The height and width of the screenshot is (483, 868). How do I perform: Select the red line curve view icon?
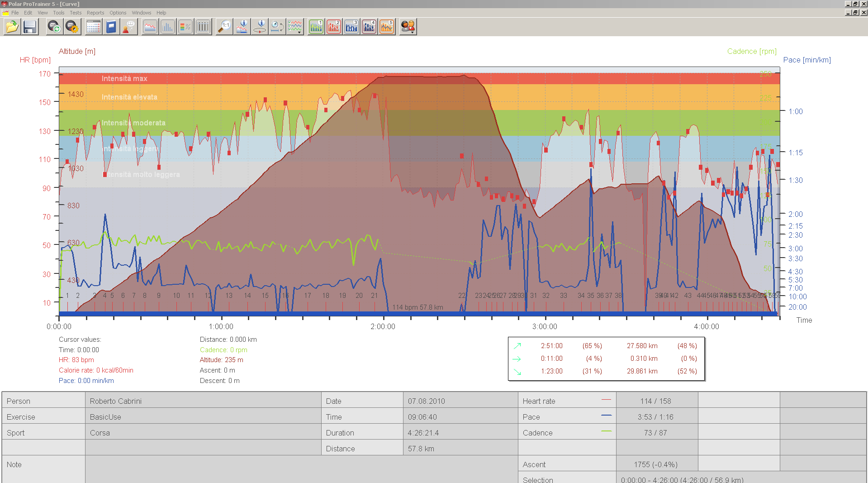point(150,27)
